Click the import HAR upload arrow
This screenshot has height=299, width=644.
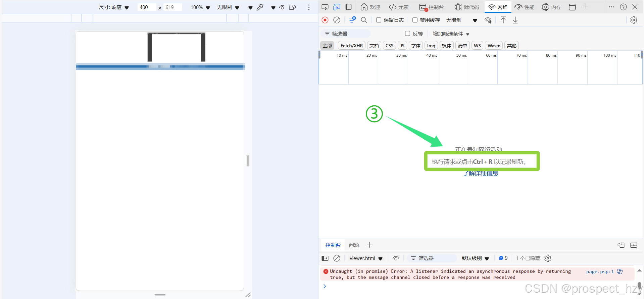coord(503,20)
